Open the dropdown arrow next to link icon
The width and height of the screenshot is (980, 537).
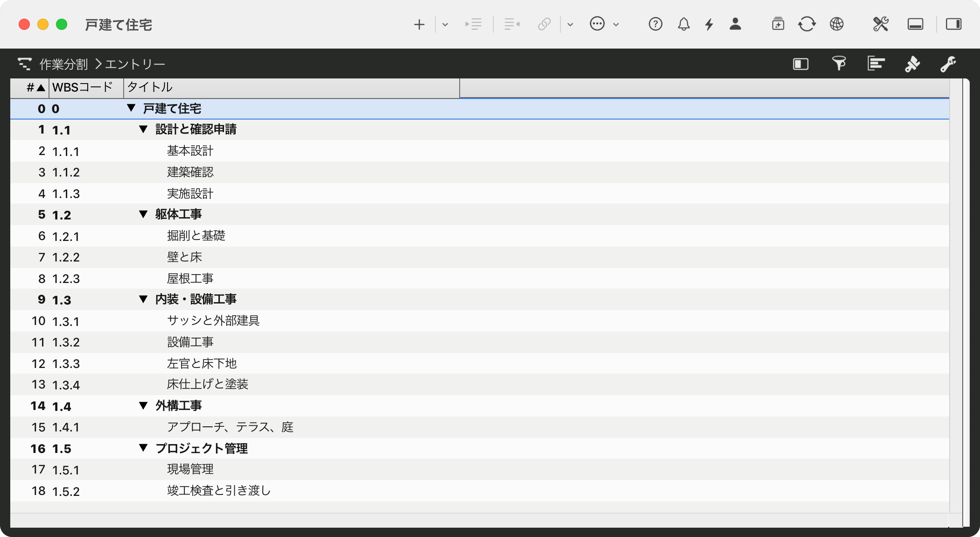[570, 25]
